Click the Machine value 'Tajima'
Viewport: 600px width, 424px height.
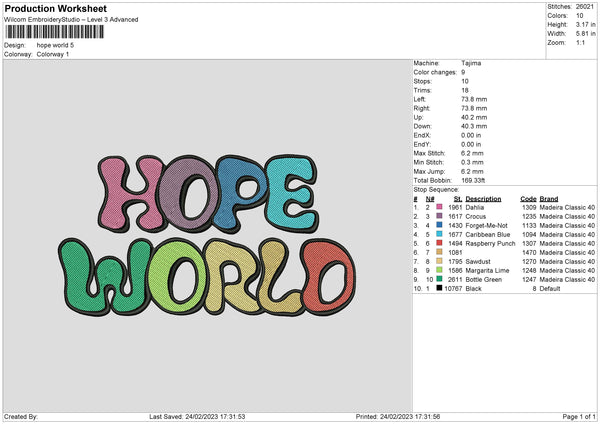[471, 63]
